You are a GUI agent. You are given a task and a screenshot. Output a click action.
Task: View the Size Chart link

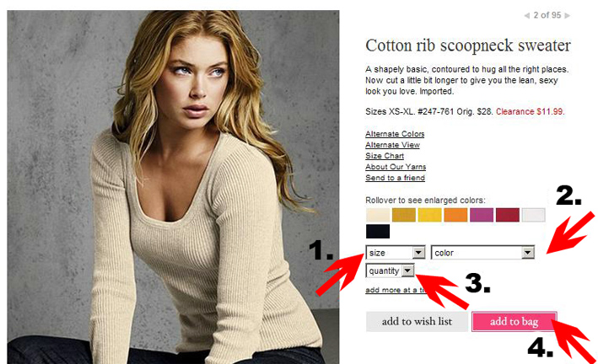[x=385, y=156]
